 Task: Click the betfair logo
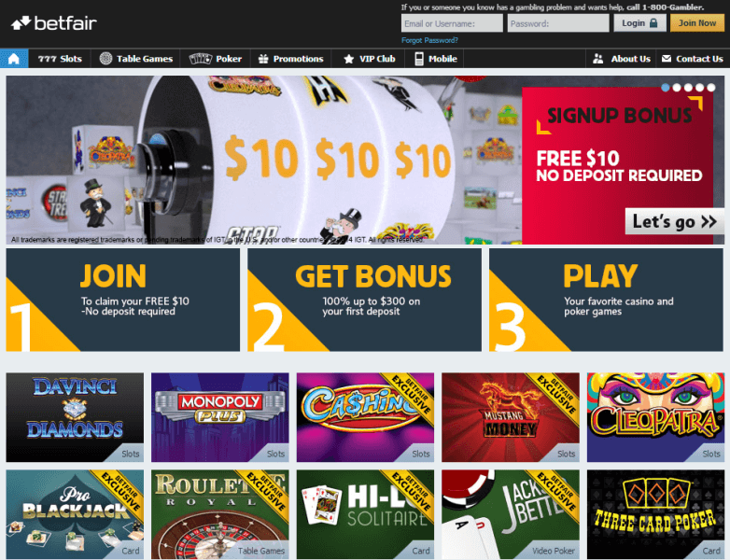[54, 22]
